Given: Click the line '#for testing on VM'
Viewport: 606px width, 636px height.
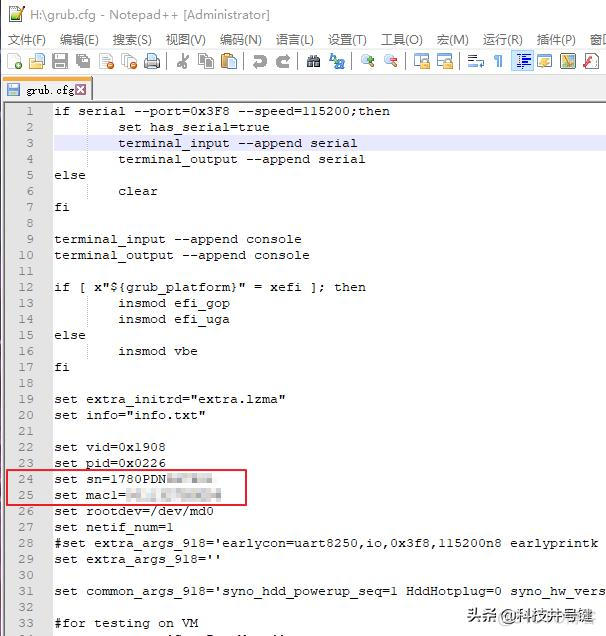Looking at the screenshot, I should (126, 623).
